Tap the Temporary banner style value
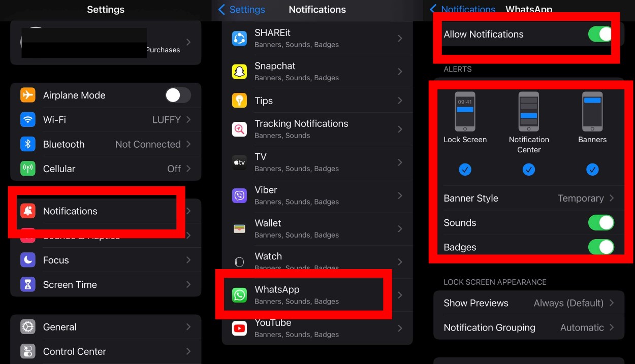 [x=581, y=198]
